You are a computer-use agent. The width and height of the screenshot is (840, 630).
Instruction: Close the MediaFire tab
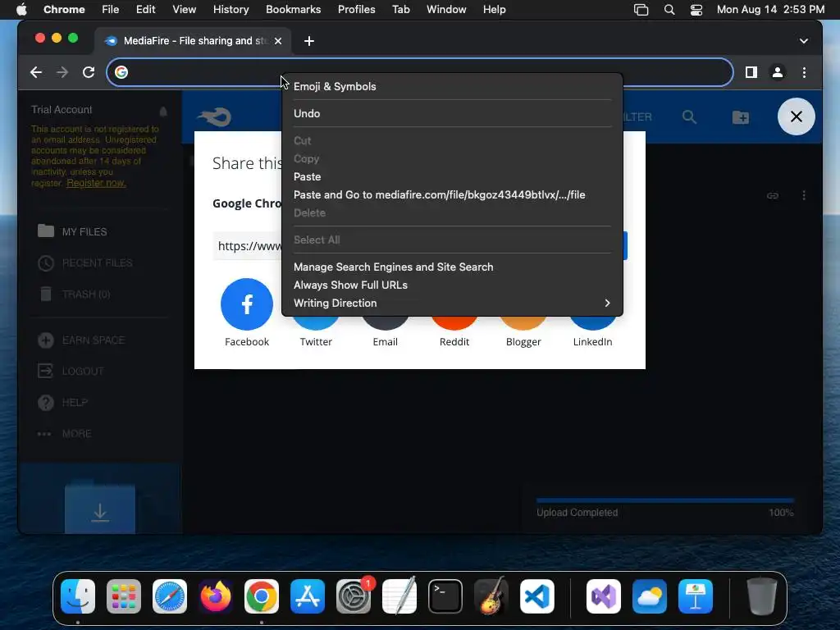pyautogui.click(x=278, y=41)
